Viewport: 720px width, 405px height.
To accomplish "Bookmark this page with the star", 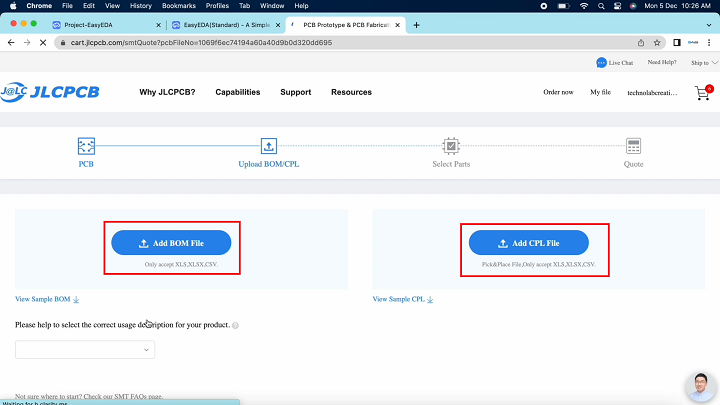I will 657,43.
